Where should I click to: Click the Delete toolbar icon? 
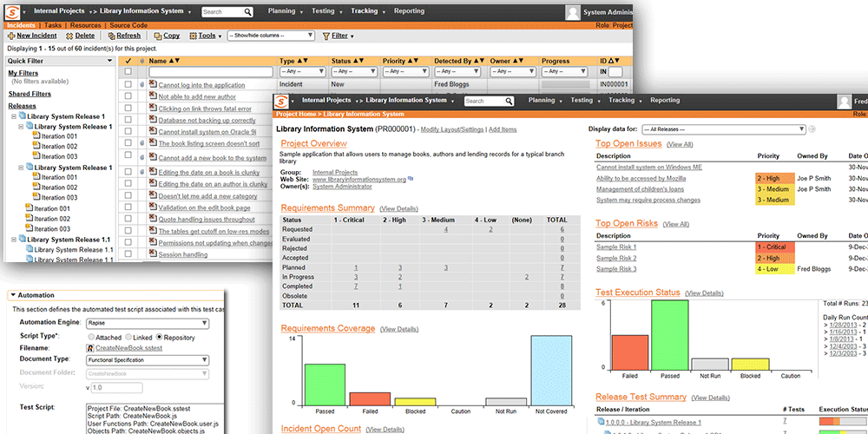[69, 36]
